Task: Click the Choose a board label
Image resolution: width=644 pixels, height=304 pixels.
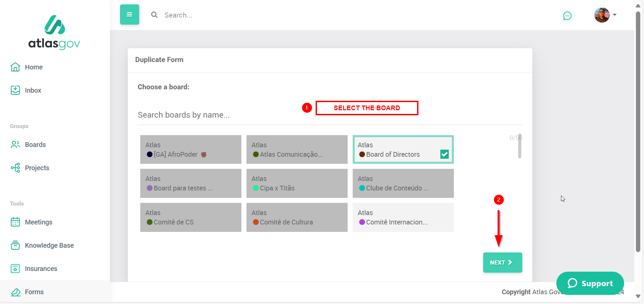Action: coord(164,87)
